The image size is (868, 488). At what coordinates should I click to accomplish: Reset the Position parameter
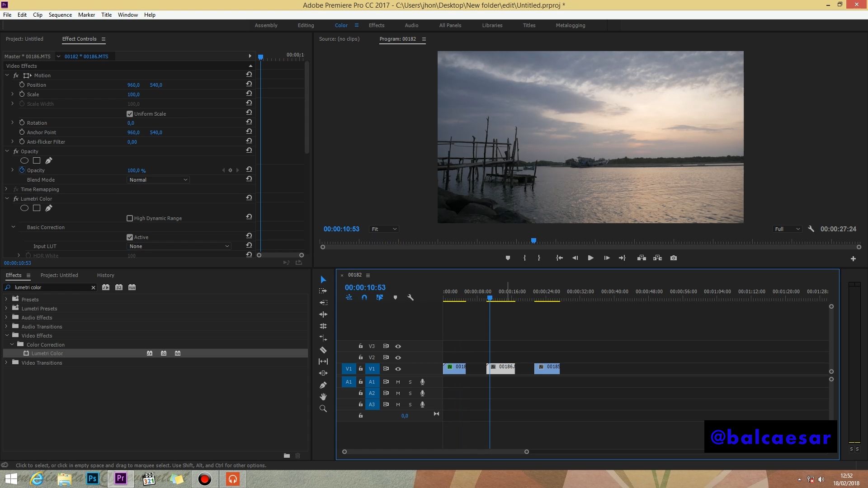click(249, 84)
